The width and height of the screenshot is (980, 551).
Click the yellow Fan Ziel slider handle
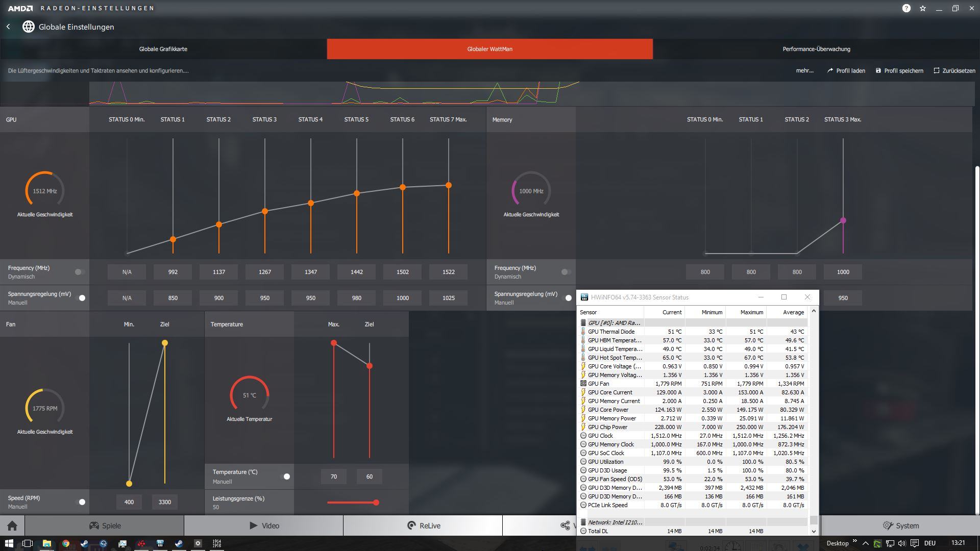point(165,343)
